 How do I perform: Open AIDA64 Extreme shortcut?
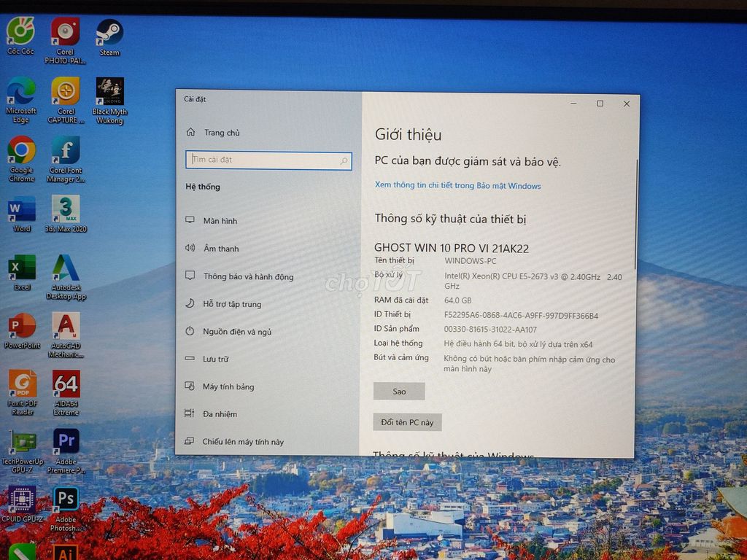coord(66,384)
